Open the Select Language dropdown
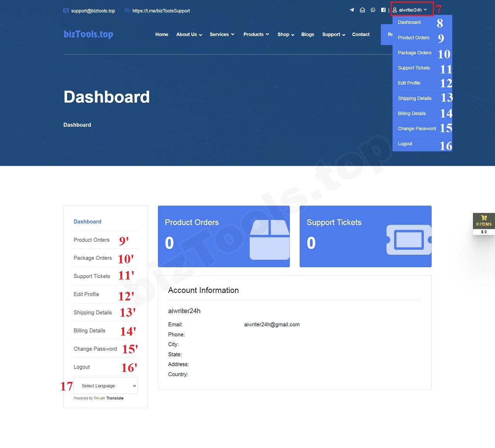This screenshot has height=448, width=495. tap(106, 386)
